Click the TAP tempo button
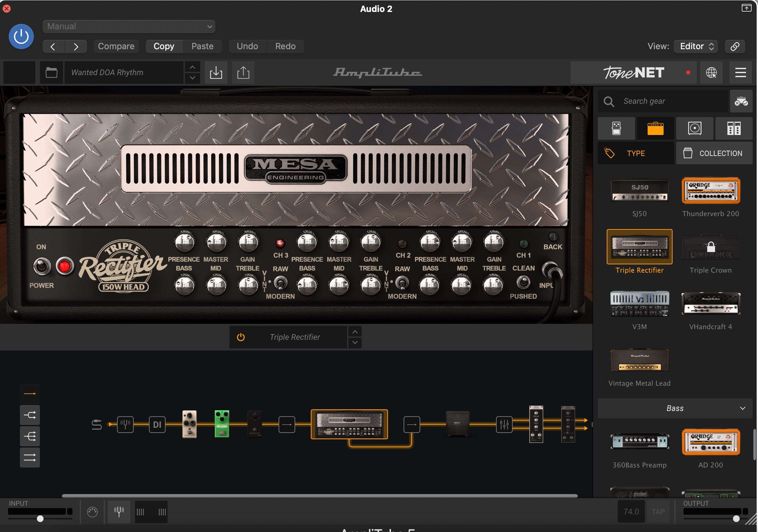The height and width of the screenshot is (532, 758). pos(658,512)
